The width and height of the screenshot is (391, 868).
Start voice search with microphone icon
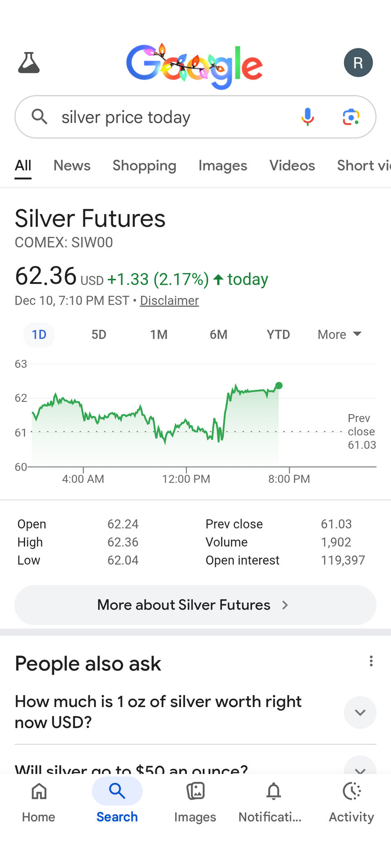pyautogui.click(x=308, y=117)
